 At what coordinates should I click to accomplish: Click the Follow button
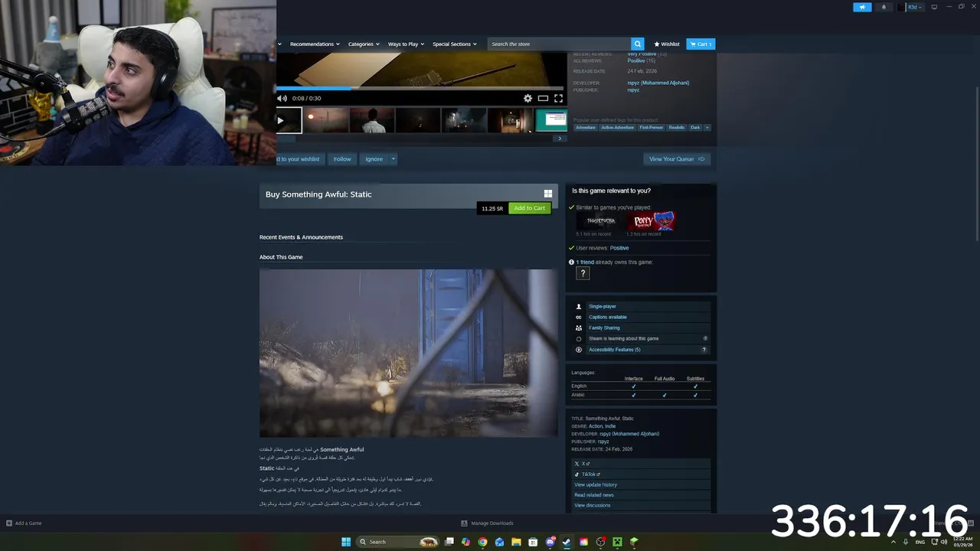point(342,159)
